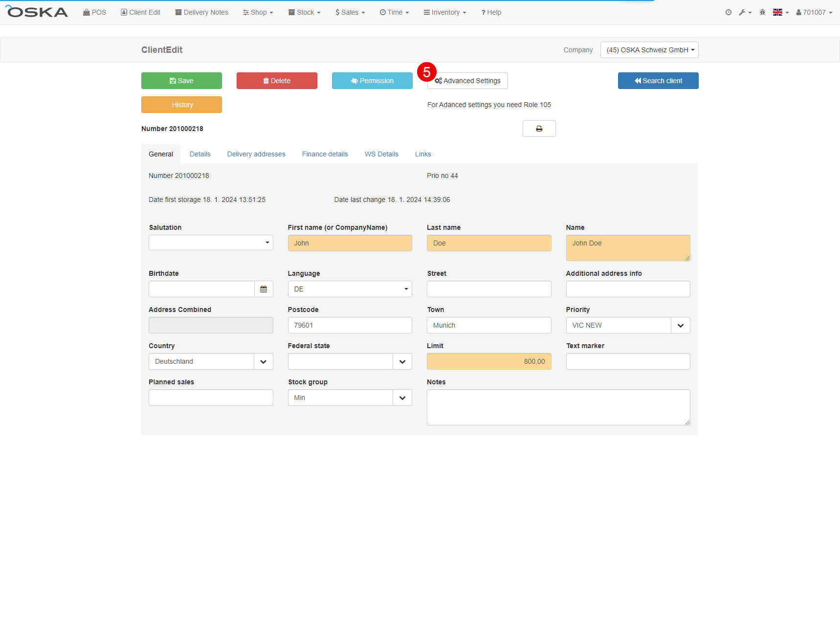
Task: Expand the Country dropdown arrow
Action: pos(264,361)
